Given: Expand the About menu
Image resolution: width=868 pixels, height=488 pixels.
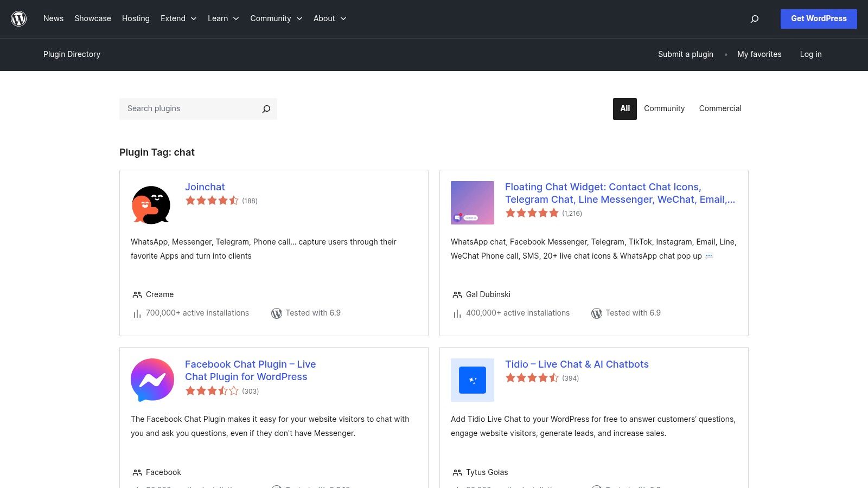Looking at the screenshot, I should pyautogui.click(x=330, y=18).
